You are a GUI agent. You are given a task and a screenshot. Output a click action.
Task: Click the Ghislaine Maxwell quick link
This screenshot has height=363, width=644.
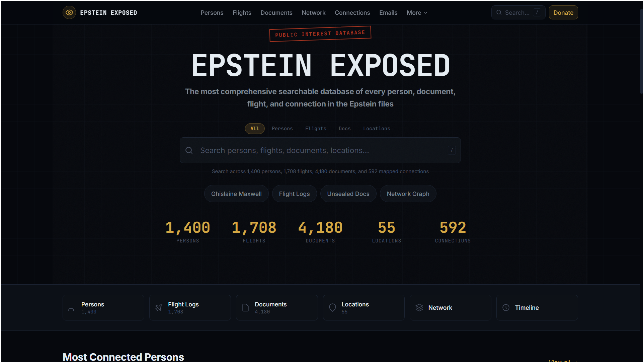[x=236, y=194]
